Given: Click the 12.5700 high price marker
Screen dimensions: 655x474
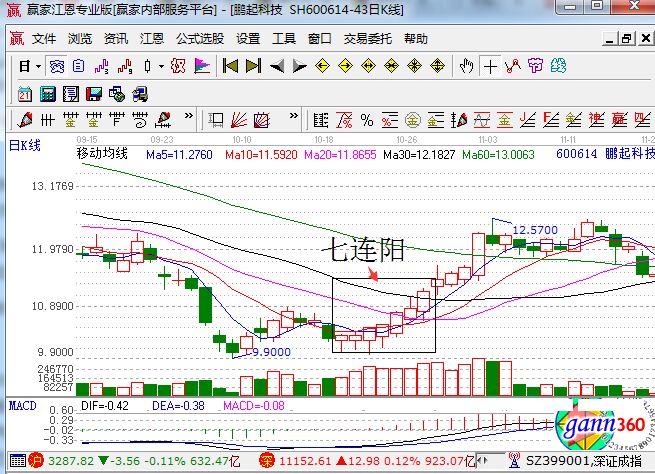Looking at the screenshot, I should [535, 230].
